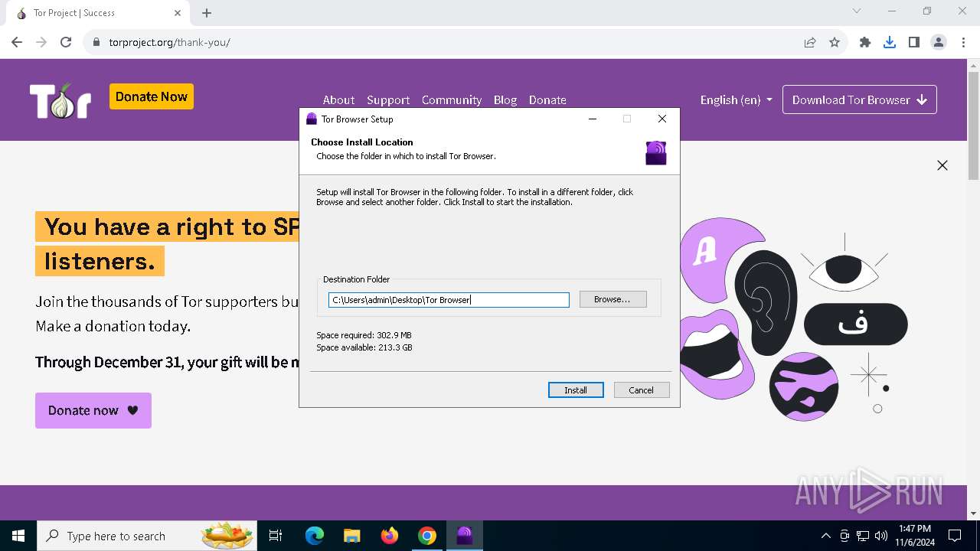Viewport: 980px width, 551px height.
Task: Open Chrome extensions puzzle icon
Action: pyautogui.click(x=865, y=42)
